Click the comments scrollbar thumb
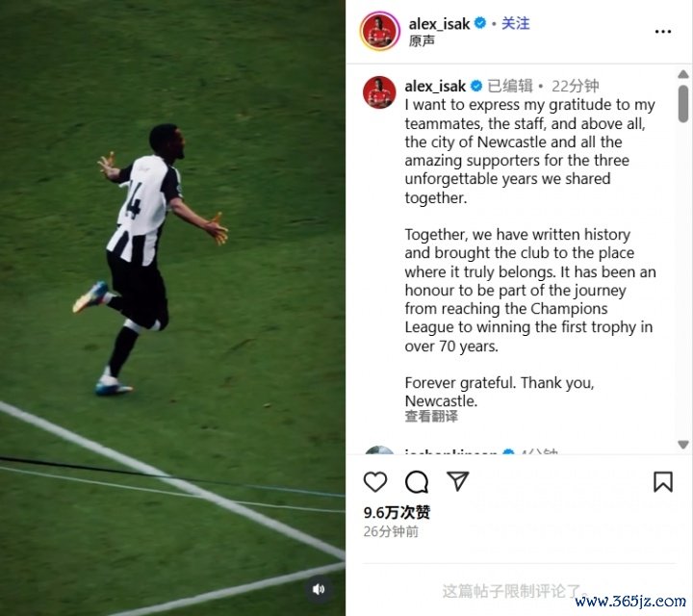Viewport: 693px width, 616px height. [x=682, y=104]
